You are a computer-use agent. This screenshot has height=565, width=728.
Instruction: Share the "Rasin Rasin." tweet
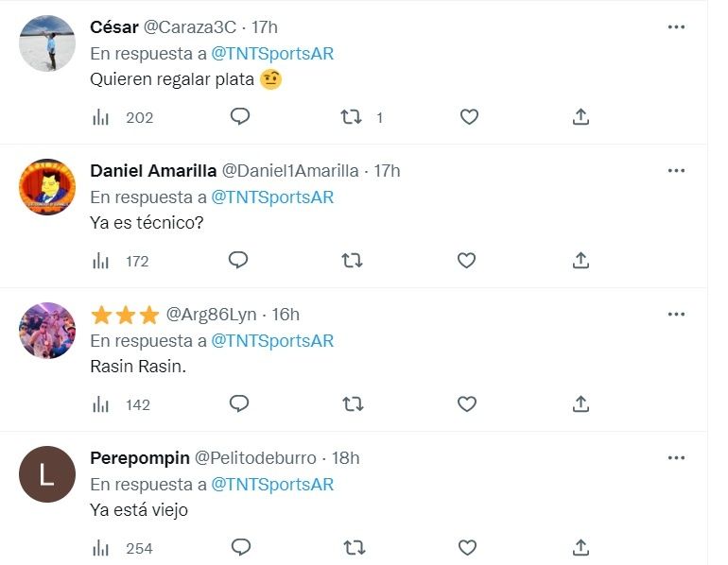[x=581, y=403]
